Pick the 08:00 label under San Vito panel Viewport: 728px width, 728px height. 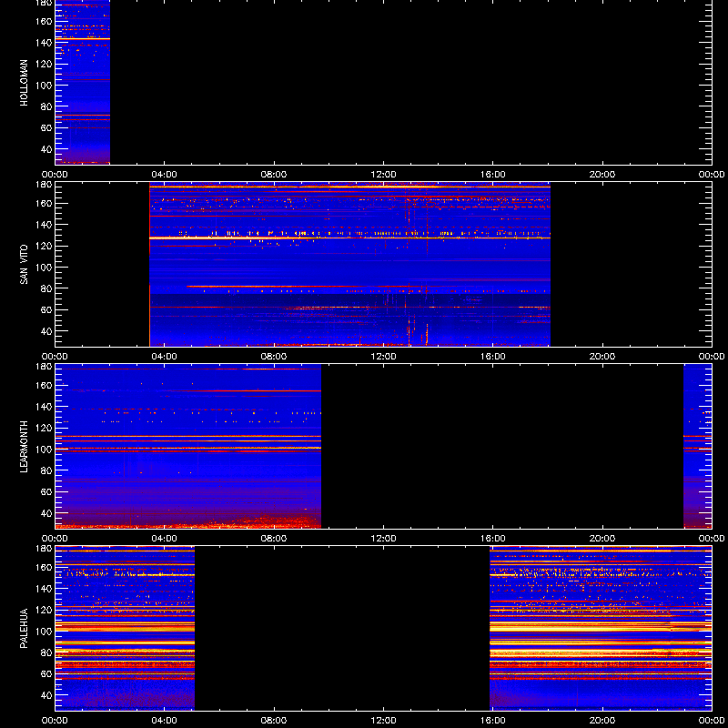(274, 357)
